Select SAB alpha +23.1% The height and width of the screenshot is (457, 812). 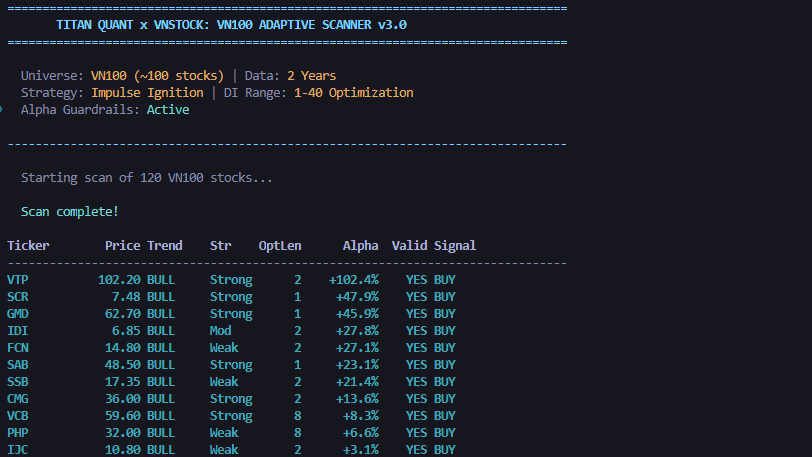click(357, 365)
